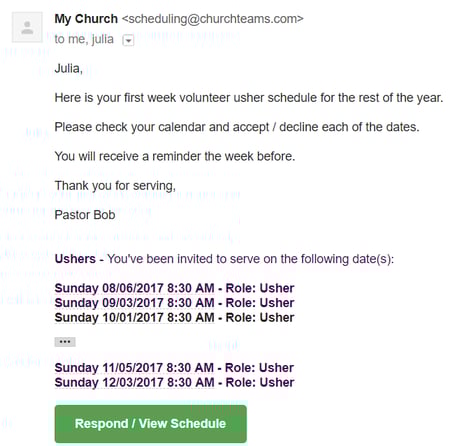This screenshot has width=467, height=446.
Task: Click the bold Ushers heading text
Action: click(75, 259)
